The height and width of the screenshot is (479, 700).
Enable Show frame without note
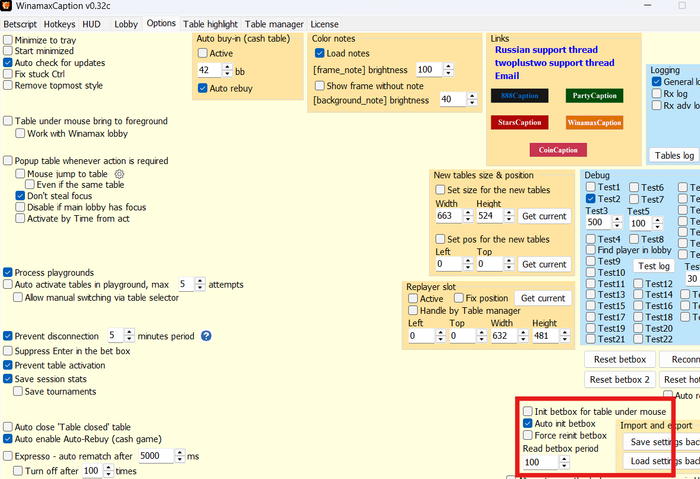coord(320,86)
